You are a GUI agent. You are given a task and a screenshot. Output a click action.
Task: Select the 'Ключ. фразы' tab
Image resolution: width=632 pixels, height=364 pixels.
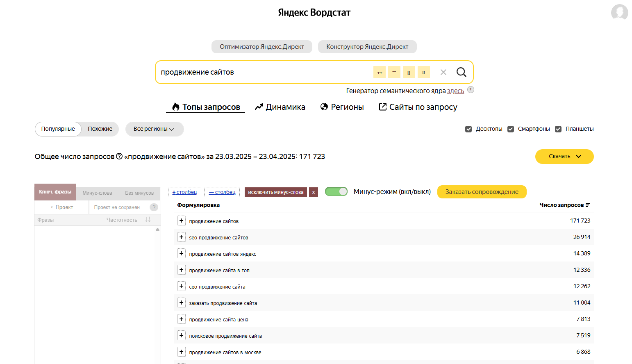55,192
